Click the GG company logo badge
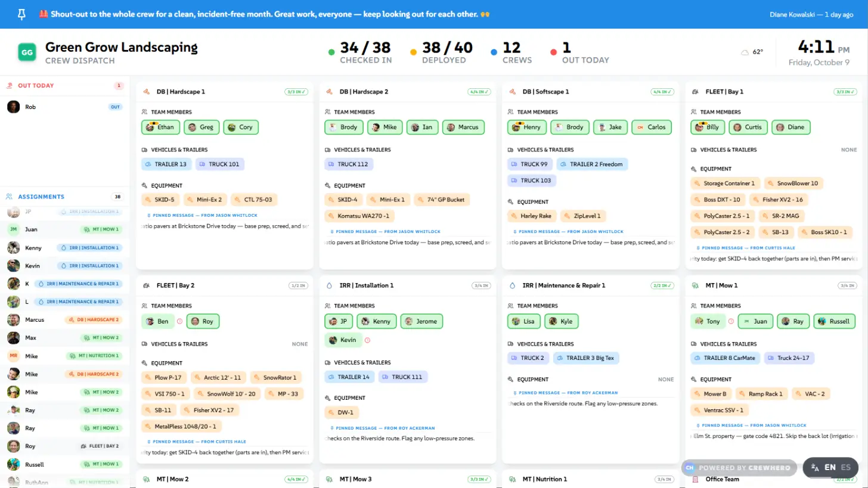This screenshot has height=488, width=868. tap(27, 52)
